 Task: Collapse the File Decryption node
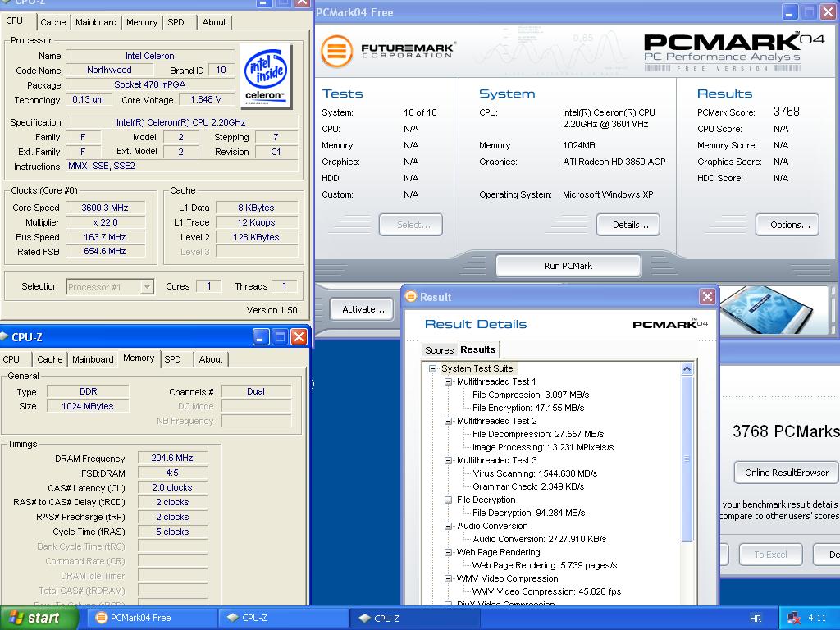click(448, 500)
